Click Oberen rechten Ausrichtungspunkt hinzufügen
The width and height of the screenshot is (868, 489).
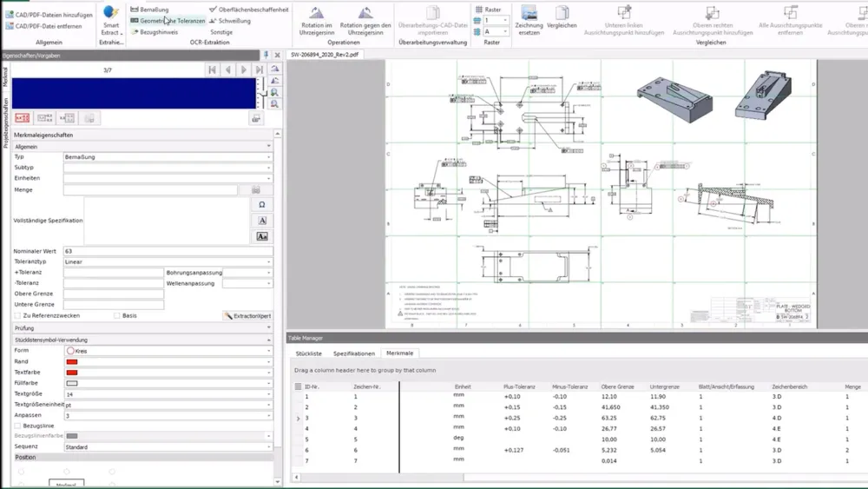pyautogui.click(x=713, y=21)
